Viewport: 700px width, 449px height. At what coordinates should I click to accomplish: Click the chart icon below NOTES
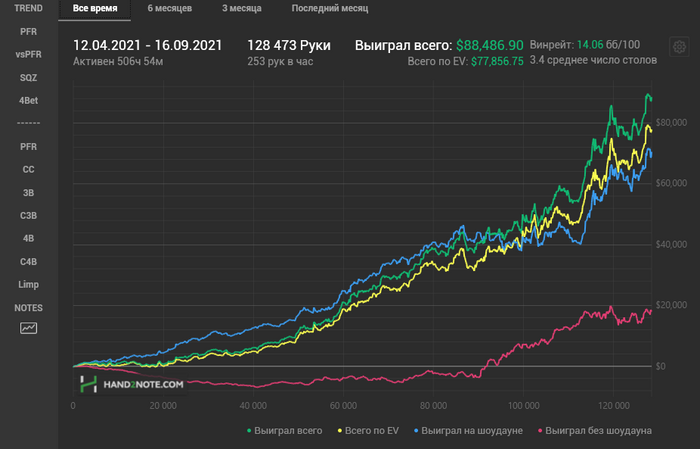point(29,328)
